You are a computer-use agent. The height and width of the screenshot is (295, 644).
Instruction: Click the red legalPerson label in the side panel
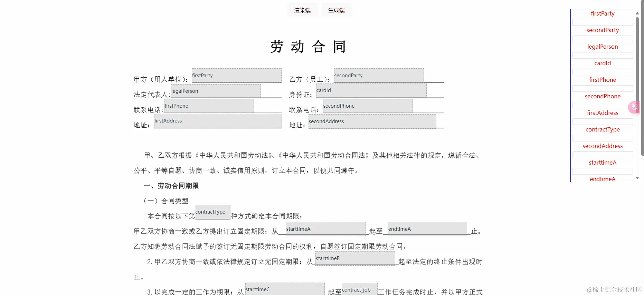603,47
